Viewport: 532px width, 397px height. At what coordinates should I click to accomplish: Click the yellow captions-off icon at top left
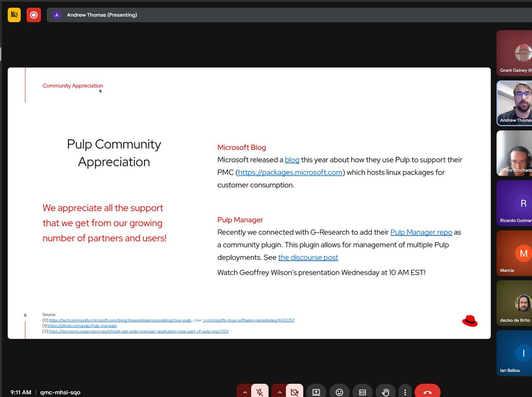point(14,15)
